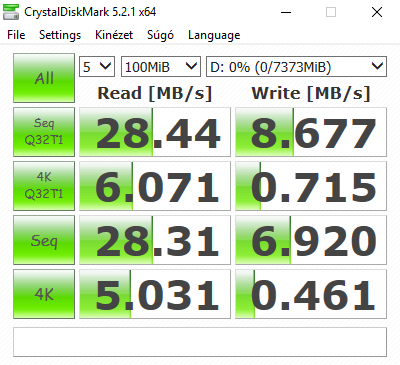400x365 pixels.
Task: Click the empty comment field at bottom
Action: tap(200, 342)
